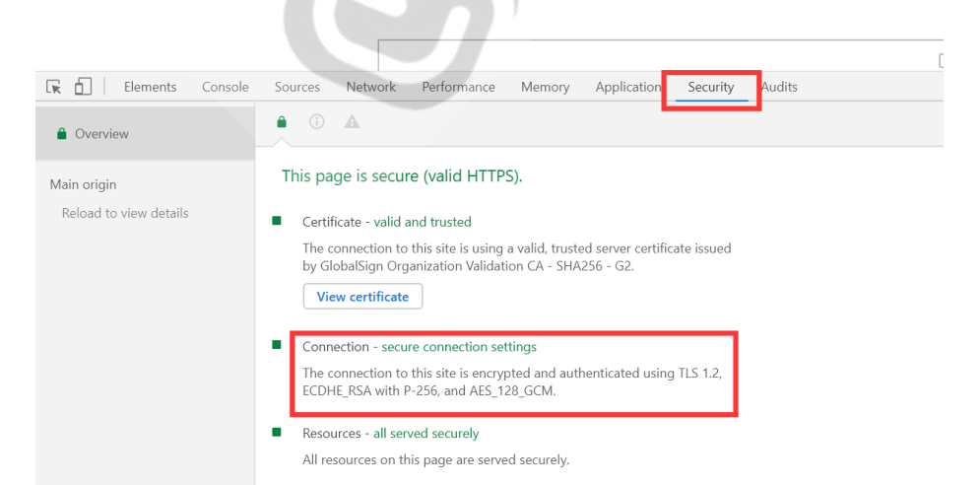
Task: Open the Audits tab
Action: 779,87
